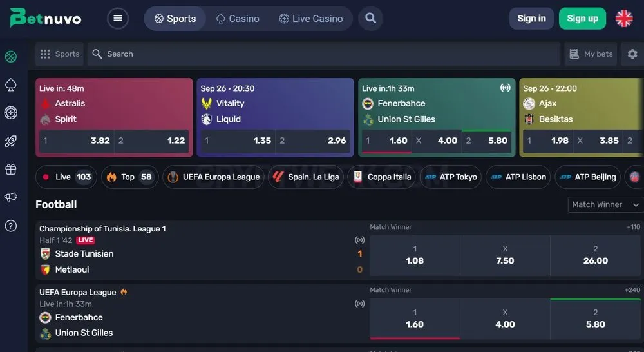644x352 pixels.
Task: Select the sports ball icon in sidebar
Action: click(11, 56)
